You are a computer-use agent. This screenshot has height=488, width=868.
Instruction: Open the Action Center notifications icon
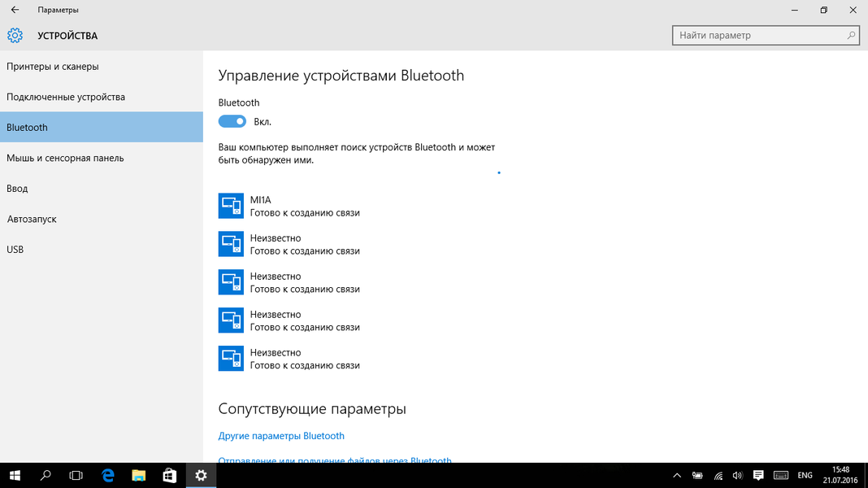[x=758, y=475]
